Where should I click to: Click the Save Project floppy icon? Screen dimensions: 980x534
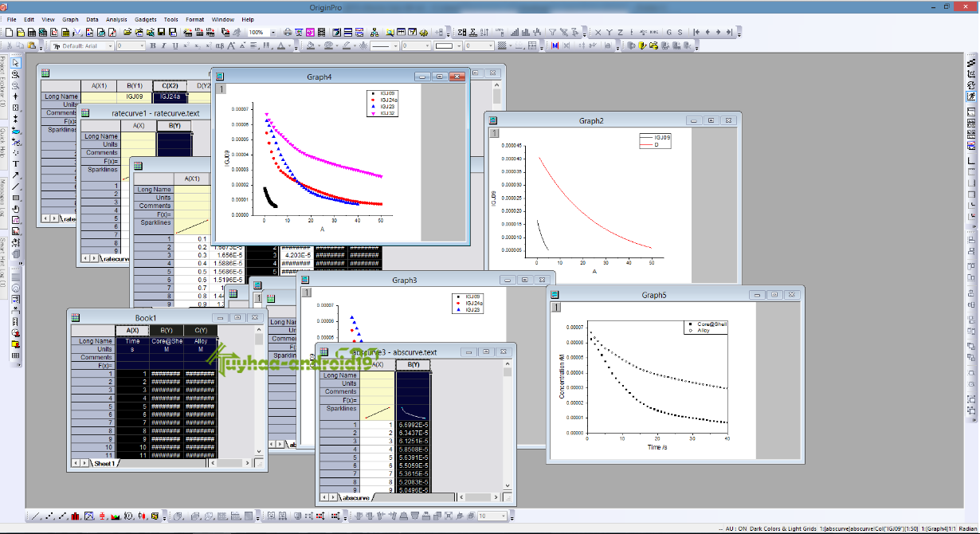pos(162,32)
